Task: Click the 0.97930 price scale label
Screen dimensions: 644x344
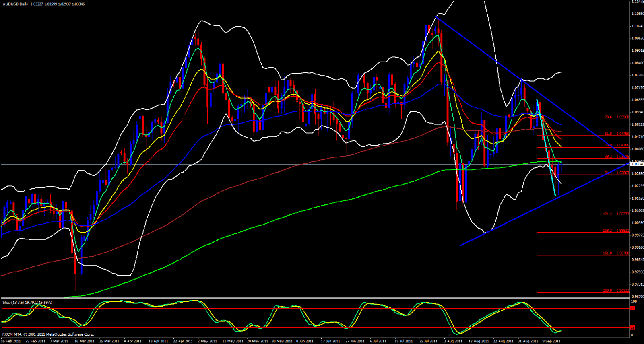Action: [x=638, y=272]
